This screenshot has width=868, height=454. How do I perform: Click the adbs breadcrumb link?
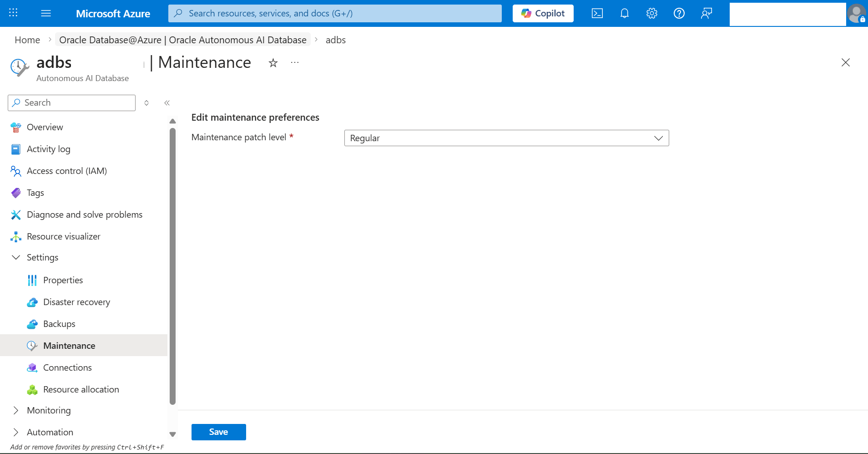point(336,40)
